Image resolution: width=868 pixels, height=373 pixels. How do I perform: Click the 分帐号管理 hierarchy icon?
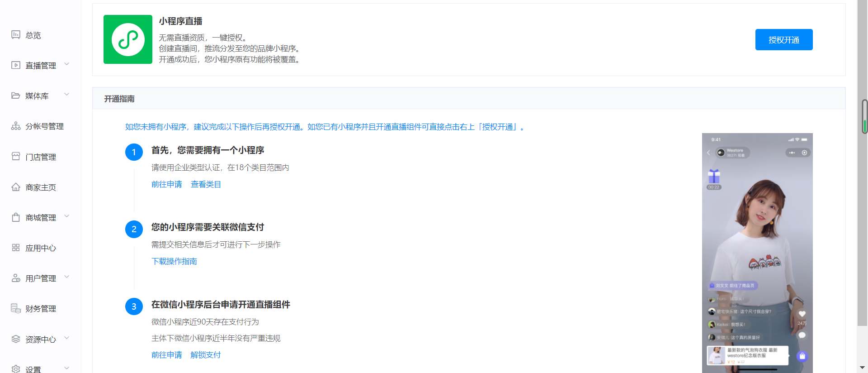[x=16, y=126]
